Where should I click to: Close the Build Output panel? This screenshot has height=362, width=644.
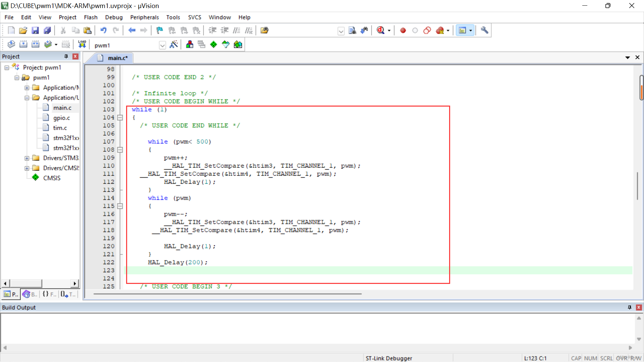[x=639, y=307]
